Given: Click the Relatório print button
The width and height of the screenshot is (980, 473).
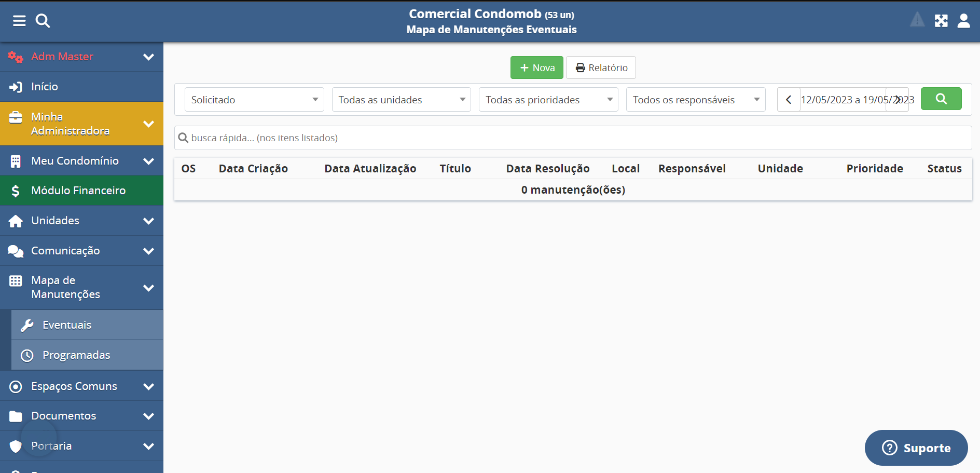Looking at the screenshot, I should click(601, 68).
